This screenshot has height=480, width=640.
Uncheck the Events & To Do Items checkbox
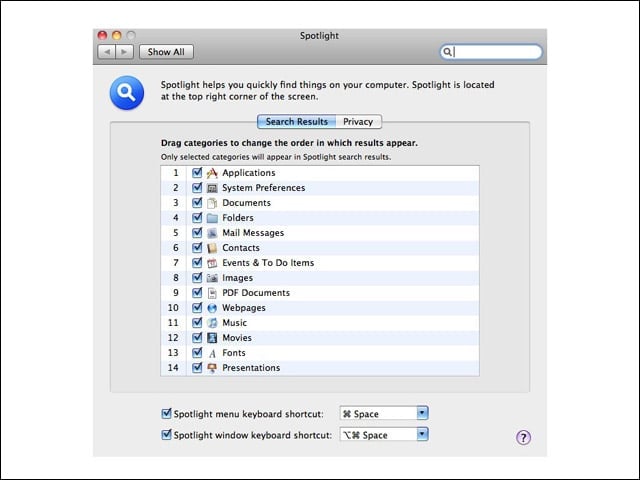point(197,262)
